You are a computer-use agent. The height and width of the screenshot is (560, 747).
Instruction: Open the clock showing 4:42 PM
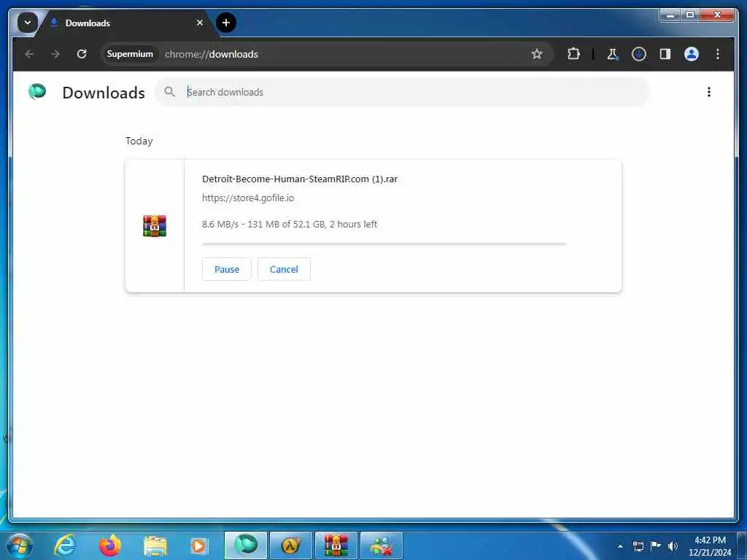click(709, 545)
